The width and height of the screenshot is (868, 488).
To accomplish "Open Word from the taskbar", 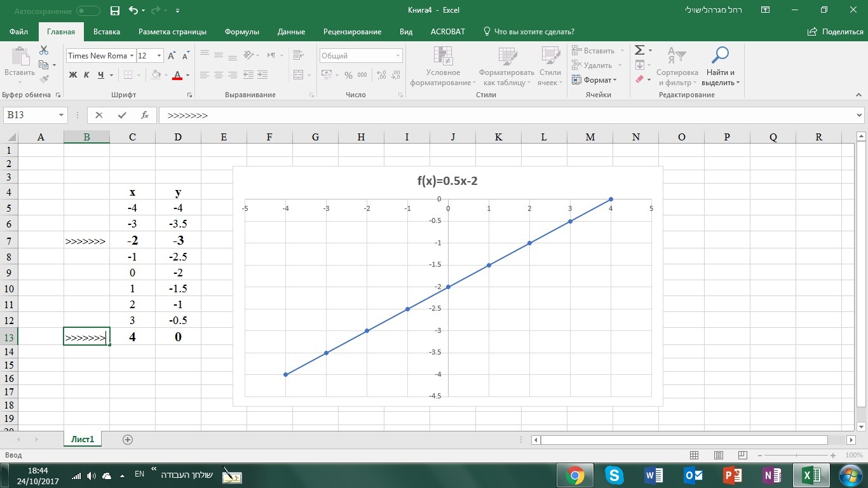I will [x=654, y=475].
